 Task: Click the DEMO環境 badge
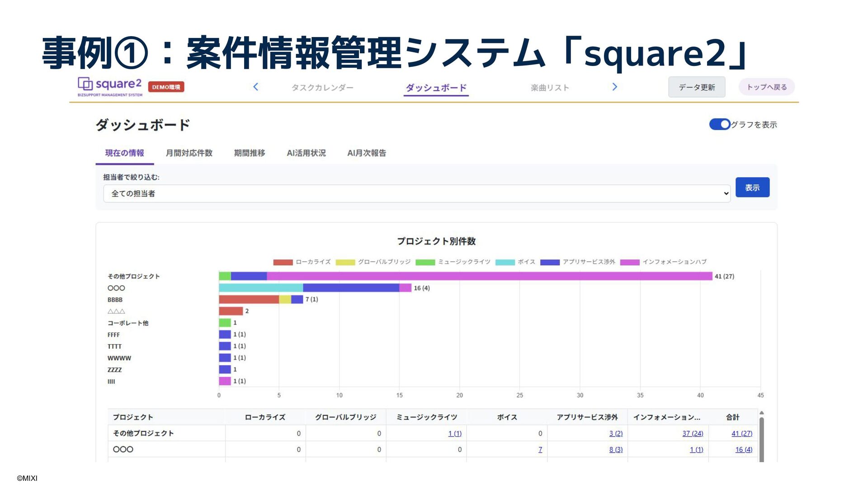point(166,87)
